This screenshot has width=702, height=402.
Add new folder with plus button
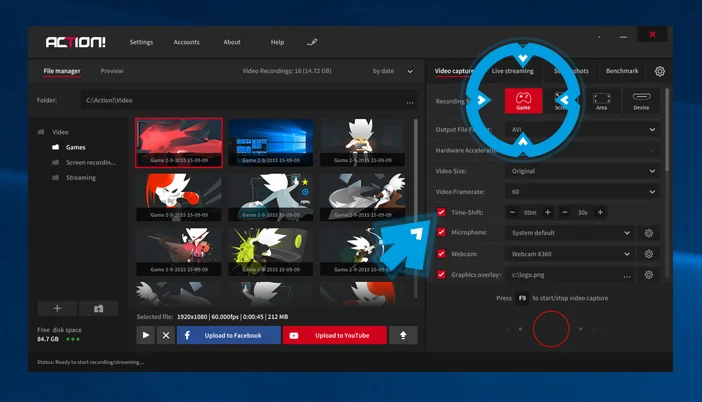point(57,308)
